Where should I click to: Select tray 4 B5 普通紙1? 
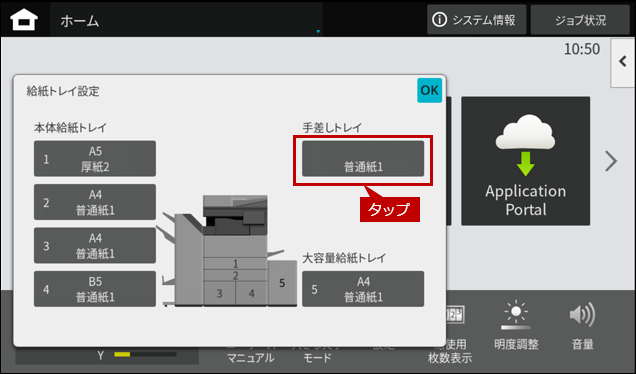(95, 289)
